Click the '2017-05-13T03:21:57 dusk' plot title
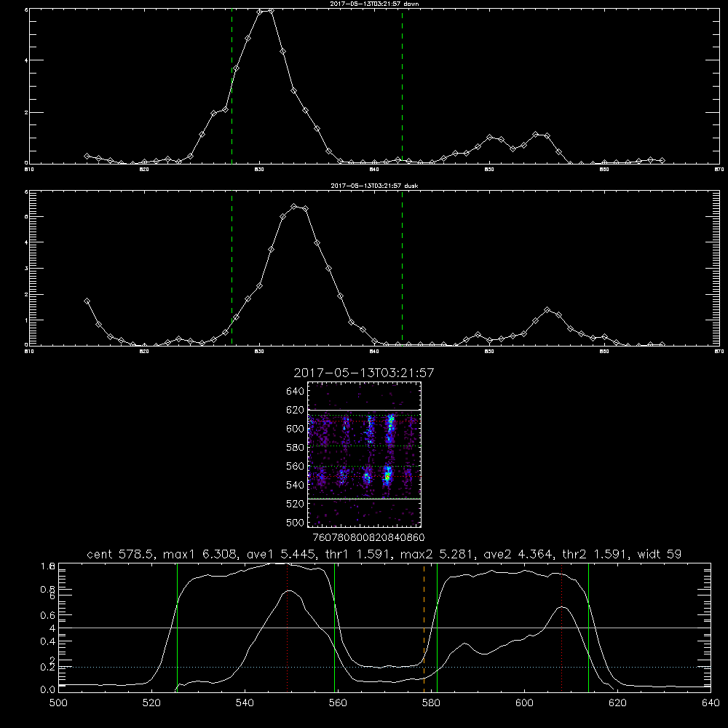Screen dimensions: 728x728 [374, 186]
